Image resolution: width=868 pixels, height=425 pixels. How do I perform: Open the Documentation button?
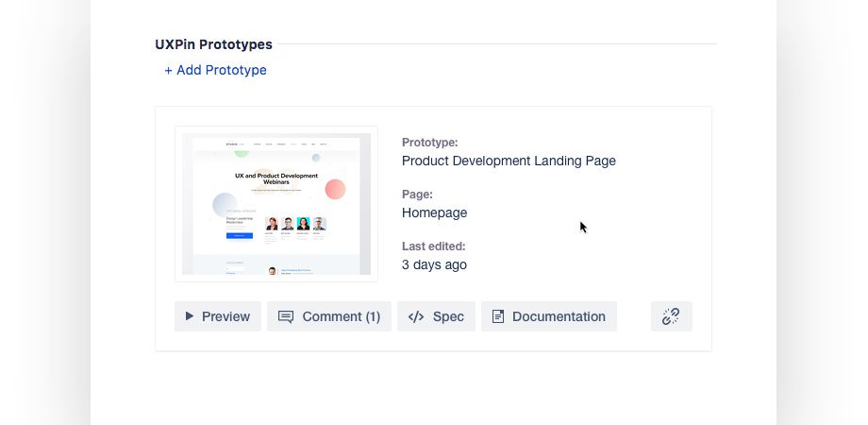pyautogui.click(x=548, y=316)
